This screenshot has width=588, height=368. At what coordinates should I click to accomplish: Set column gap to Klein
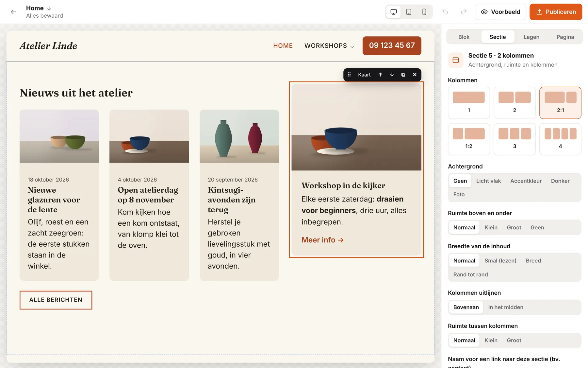click(x=491, y=340)
